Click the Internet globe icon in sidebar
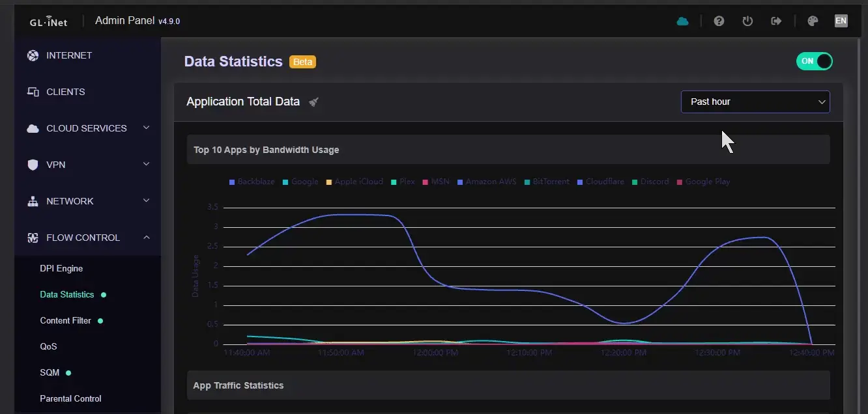 (33, 55)
